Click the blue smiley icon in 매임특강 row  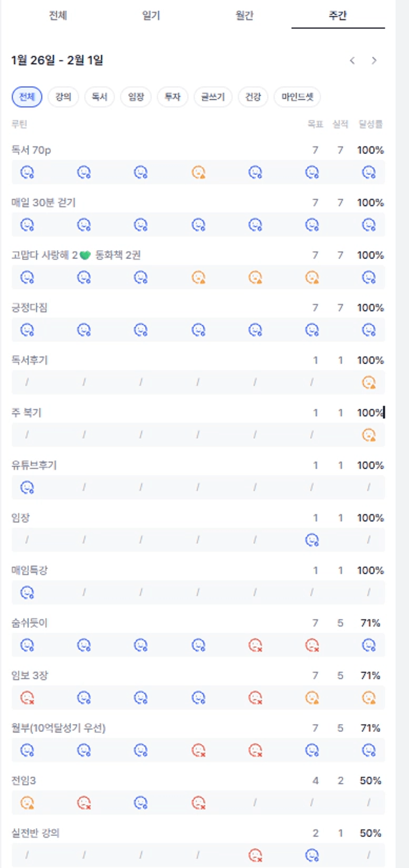27,593
